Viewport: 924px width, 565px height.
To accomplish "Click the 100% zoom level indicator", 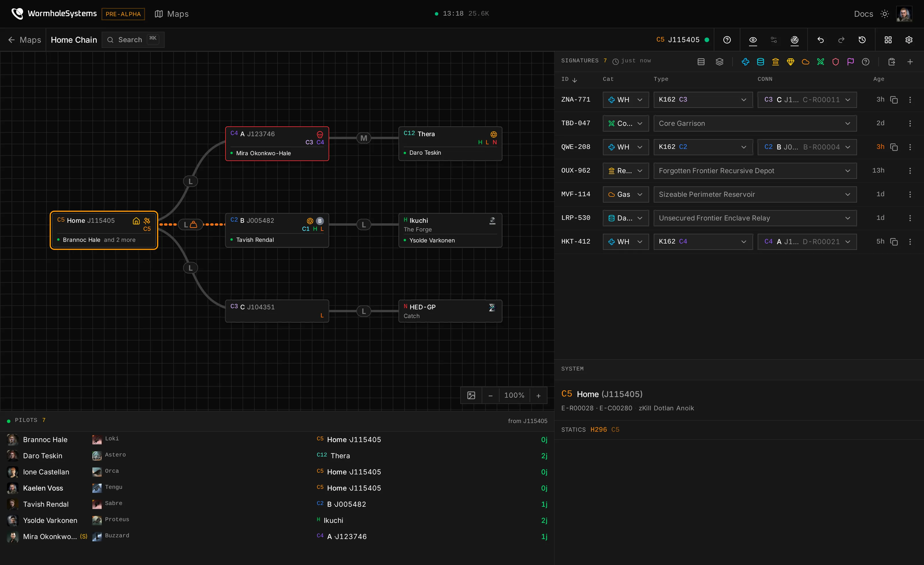I will [x=514, y=395].
